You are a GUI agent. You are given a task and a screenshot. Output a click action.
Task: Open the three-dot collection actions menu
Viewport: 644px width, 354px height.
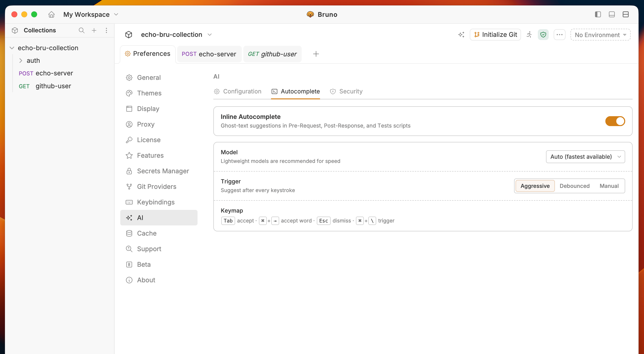[560, 35]
